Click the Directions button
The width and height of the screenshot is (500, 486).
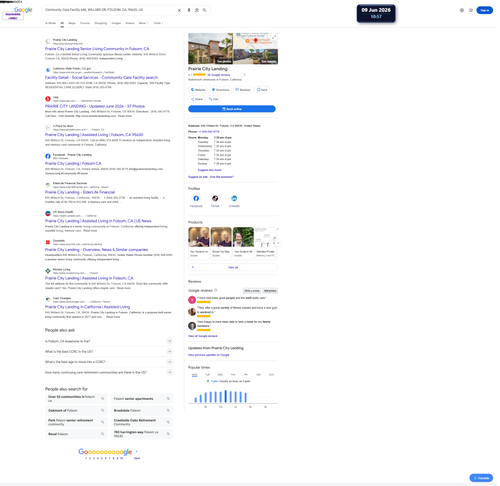[221, 90]
